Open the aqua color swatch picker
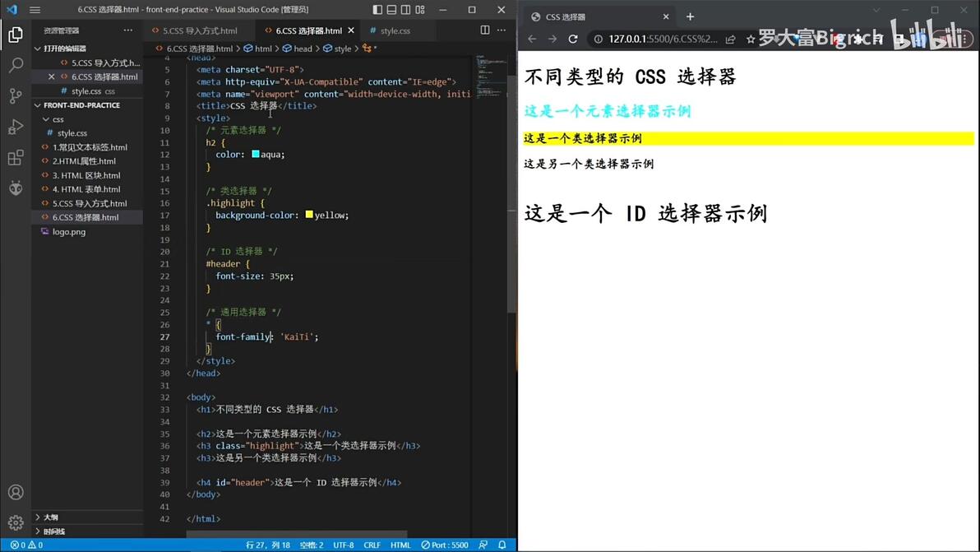The width and height of the screenshot is (980, 552). 256,154
